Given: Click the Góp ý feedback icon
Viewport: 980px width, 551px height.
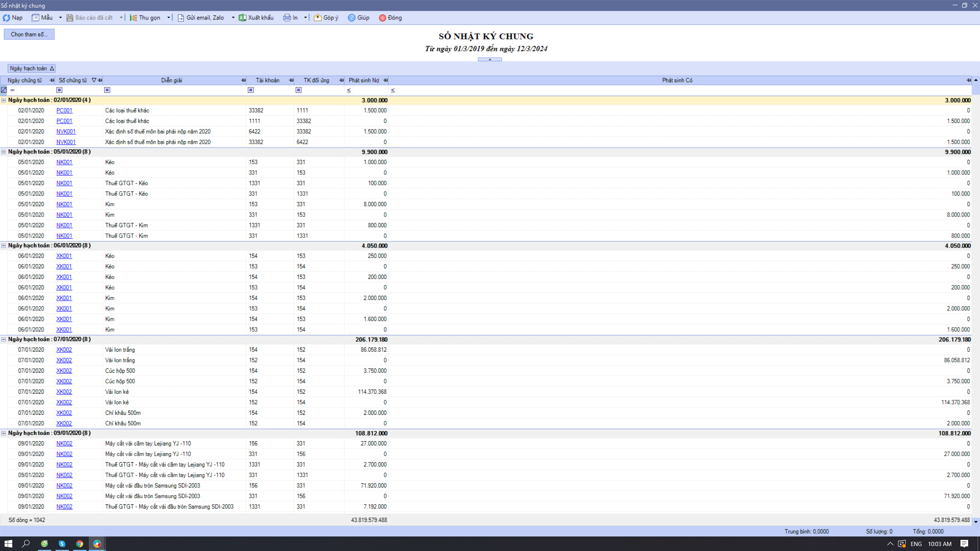Looking at the screenshot, I should 317,18.
